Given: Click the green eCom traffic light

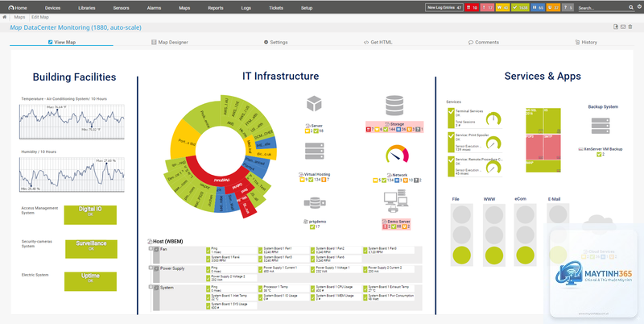Looking at the screenshot, I should (526, 255).
